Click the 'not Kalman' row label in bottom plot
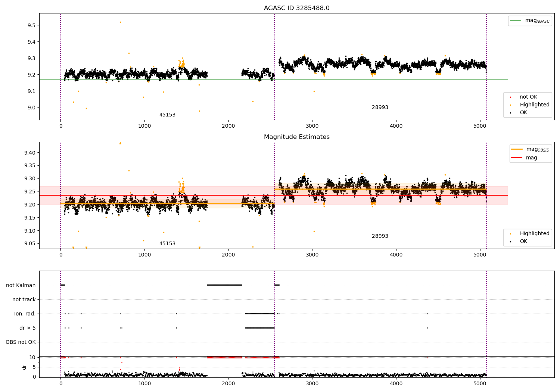The image size is (560, 392). coord(21,285)
